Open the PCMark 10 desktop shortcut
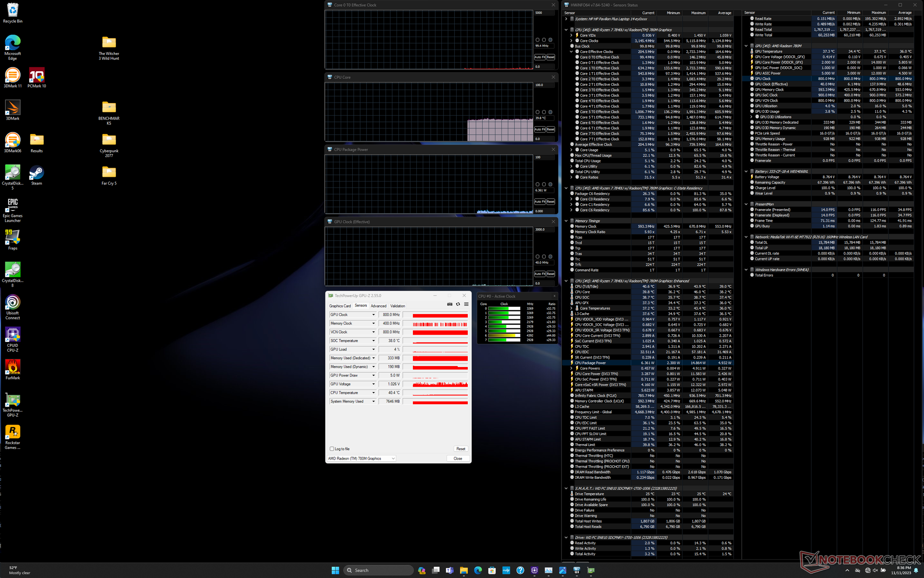924x578 pixels. [x=37, y=78]
